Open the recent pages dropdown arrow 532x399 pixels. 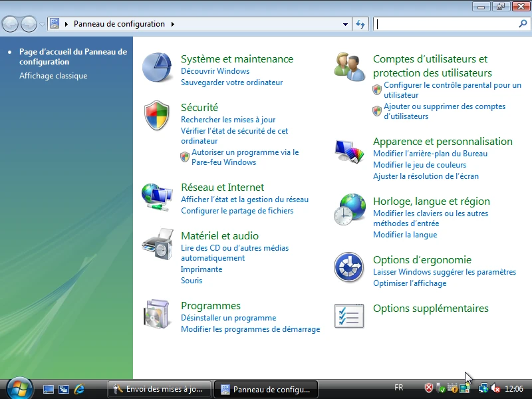pos(42,25)
